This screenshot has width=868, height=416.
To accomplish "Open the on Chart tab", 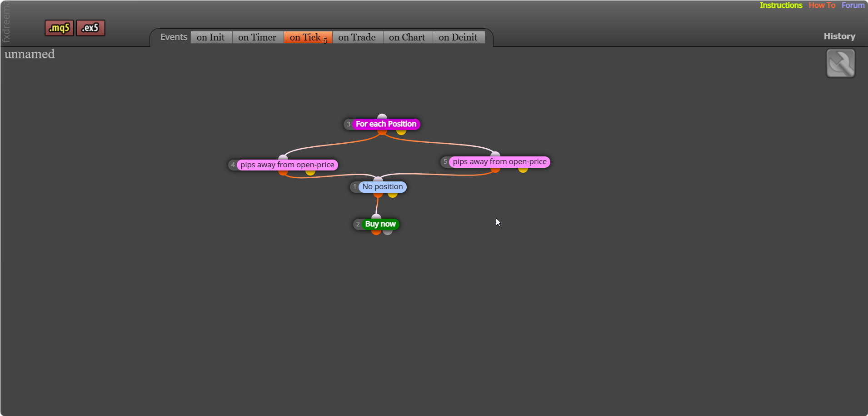I will (x=407, y=37).
